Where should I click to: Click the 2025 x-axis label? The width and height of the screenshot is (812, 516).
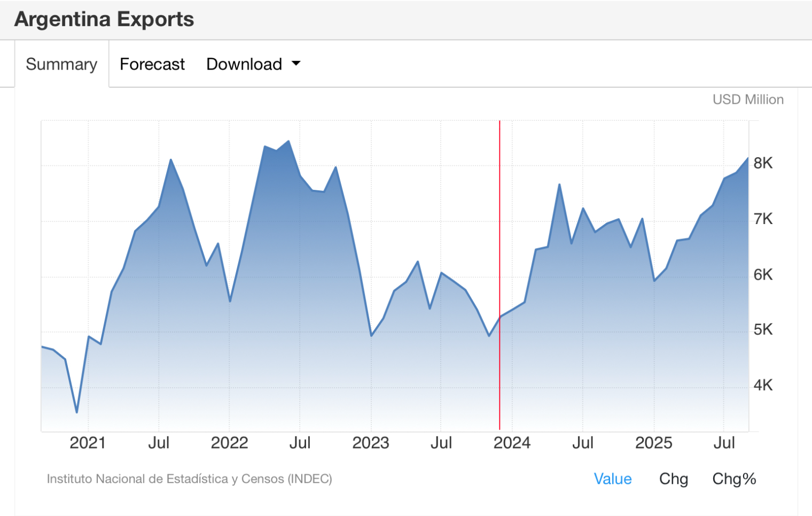click(x=653, y=443)
